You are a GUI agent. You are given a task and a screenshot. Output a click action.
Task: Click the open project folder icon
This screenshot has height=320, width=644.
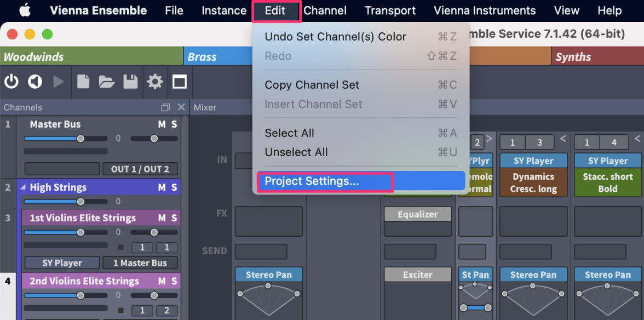[107, 82]
